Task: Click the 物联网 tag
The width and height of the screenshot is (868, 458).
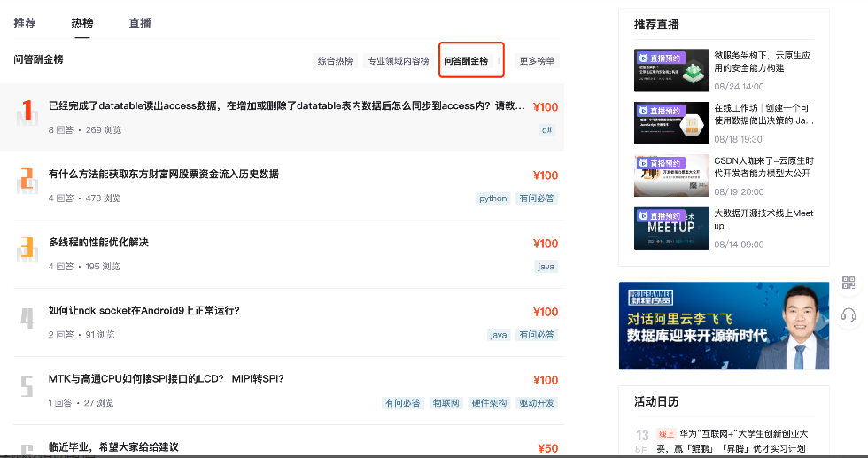Action: point(446,403)
